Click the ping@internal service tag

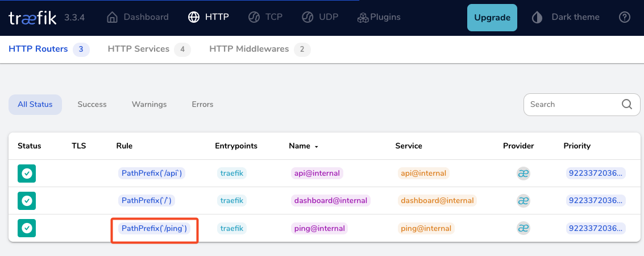426,228
